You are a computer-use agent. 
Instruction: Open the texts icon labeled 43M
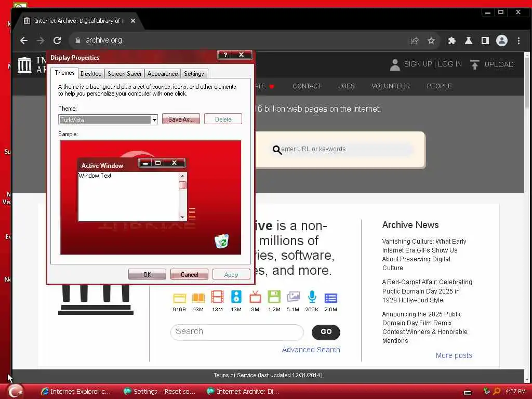(x=198, y=298)
